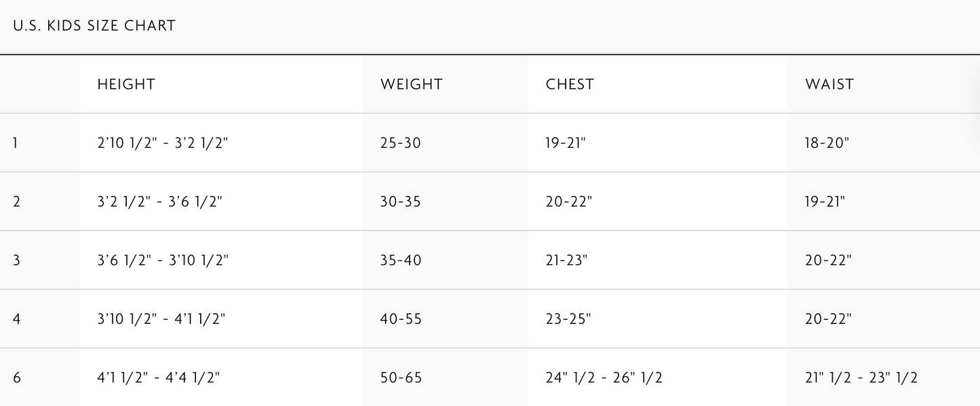Click the waist cell 21" 1/2 - 23" 1/2
This screenshot has height=406, width=980.
click(861, 378)
